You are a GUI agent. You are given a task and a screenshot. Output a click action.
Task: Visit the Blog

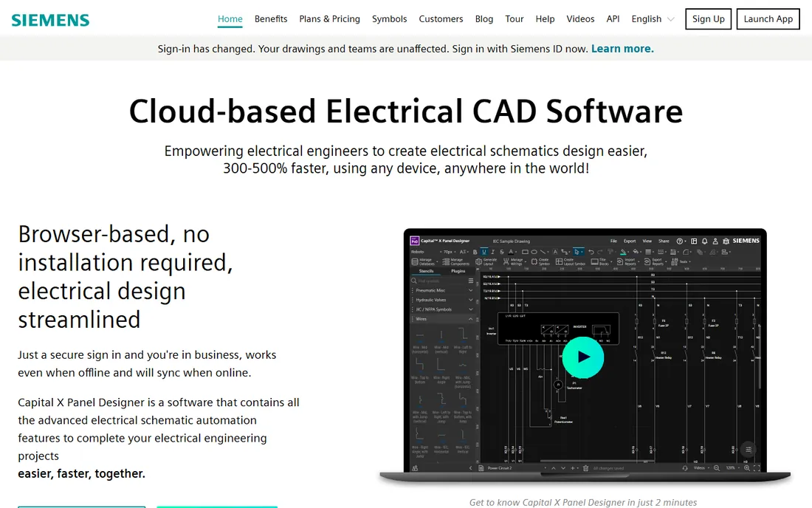[x=484, y=19]
